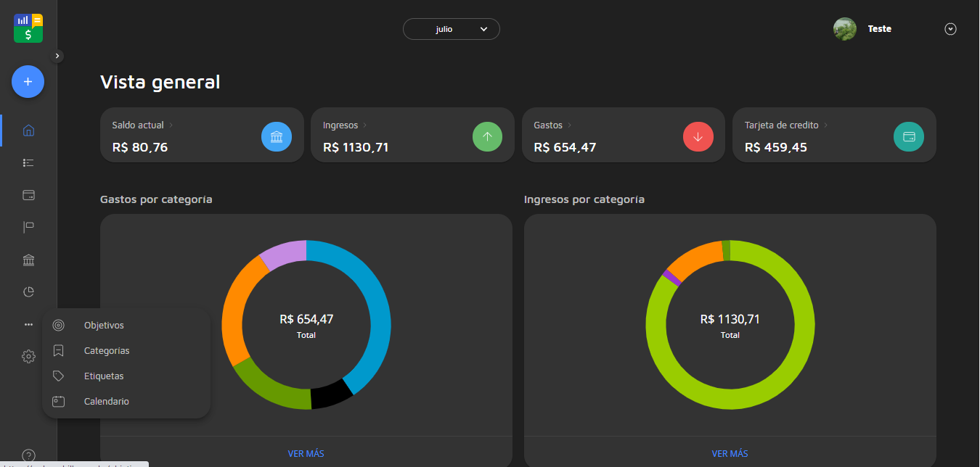The image size is (980, 467).
Task: Click VER MÁS under Gastos por categoría
Action: (x=306, y=454)
